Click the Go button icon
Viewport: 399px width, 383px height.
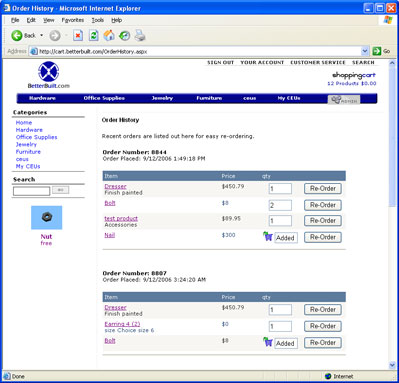(x=377, y=51)
